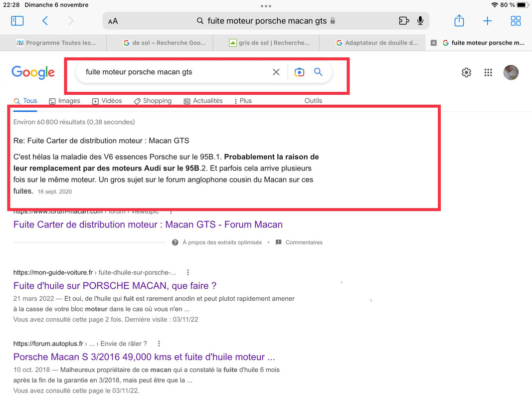Click the featured snippet heading 'Re: Fuite Carter'

(x=101, y=141)
